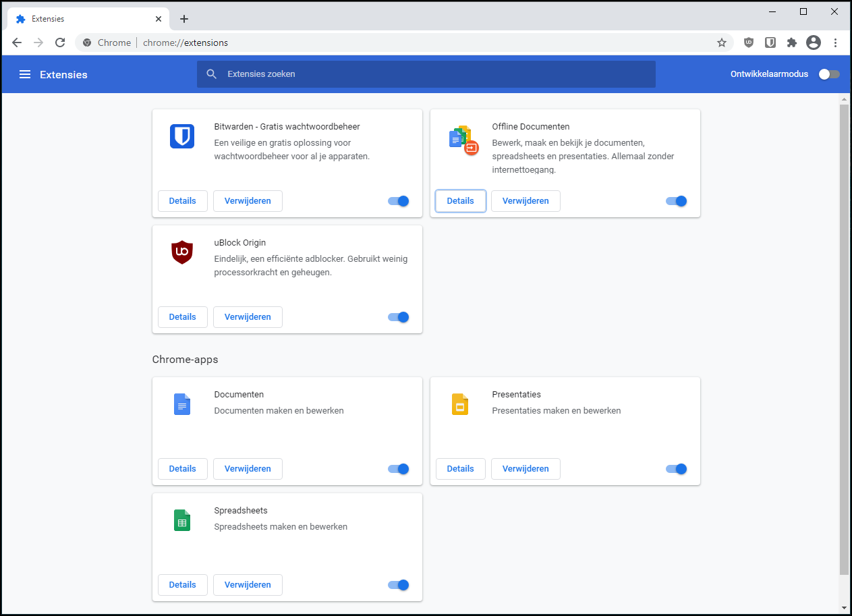The height and width of the screenshot is (616, 852).
Task: Open the Chrome three-dot menu
Action: click(x=835, y=43)
